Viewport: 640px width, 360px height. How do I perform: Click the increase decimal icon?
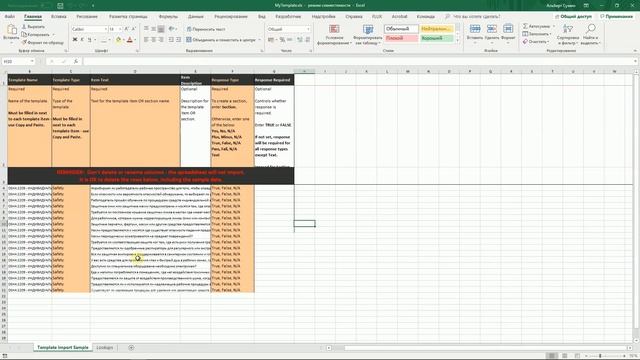pos(300,40)
